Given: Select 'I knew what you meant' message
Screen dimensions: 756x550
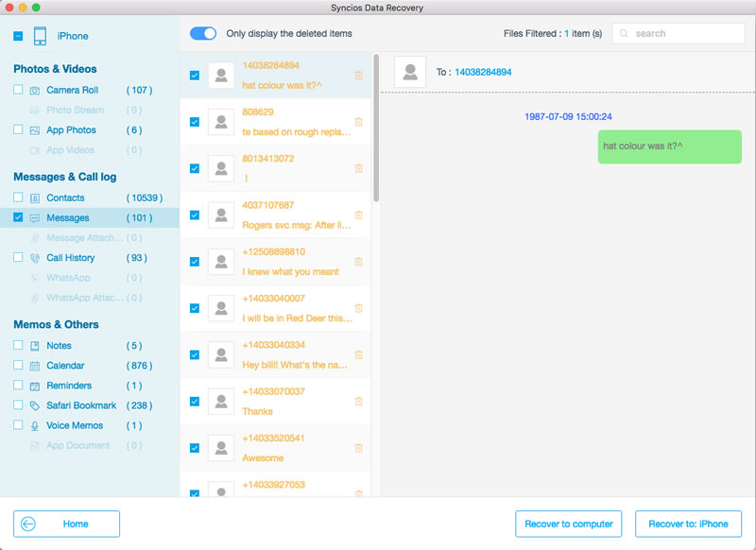Looking at the screenshot, I should (290, 272).
